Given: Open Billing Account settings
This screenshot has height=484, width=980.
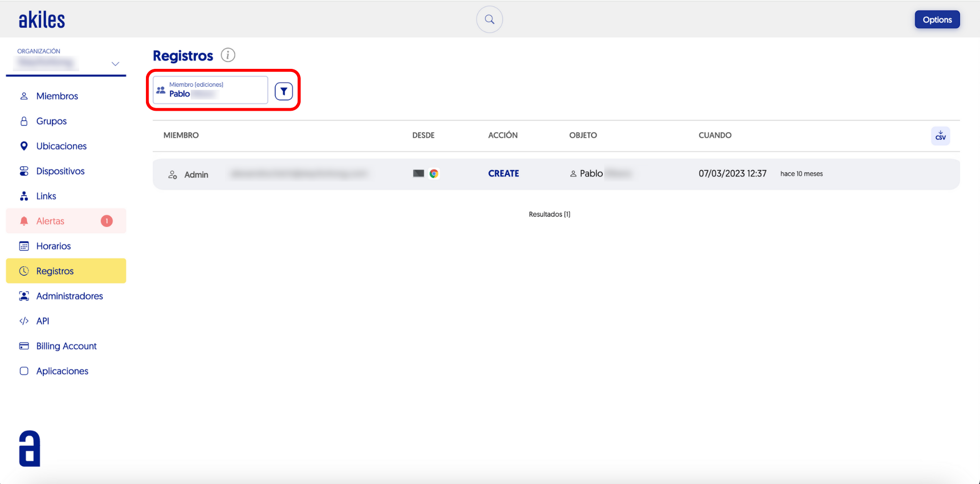Looking at the screenshot, I should pos(66,346).
